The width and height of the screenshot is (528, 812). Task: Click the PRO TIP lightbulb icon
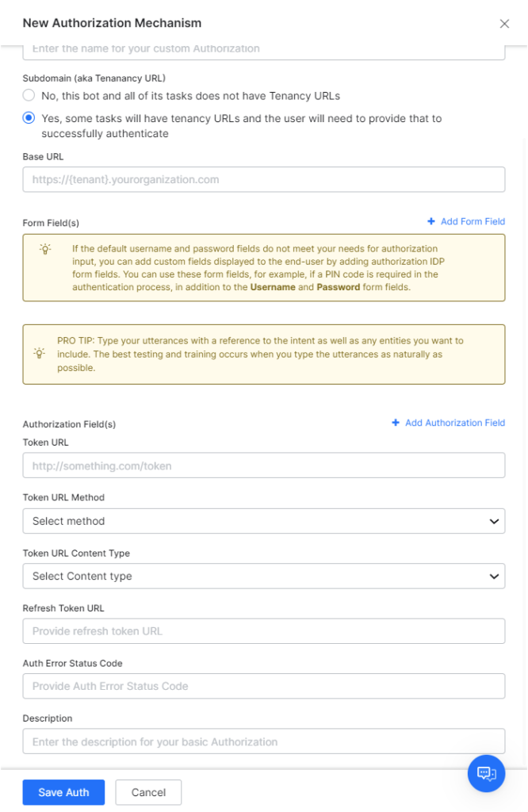[x=39, y=354]
